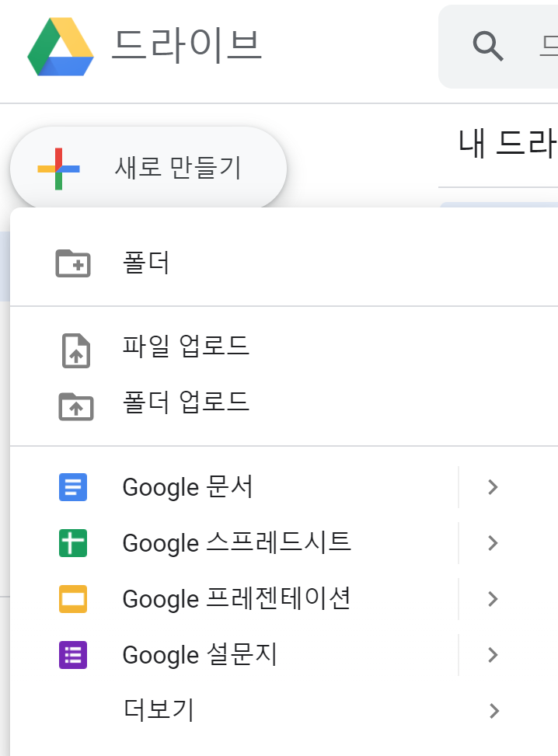Image resolution: width=558 pixels, height=756 pixels.
Task: Focus the Drive search input field
Action: pyautogui.click(x=498, y=47)
